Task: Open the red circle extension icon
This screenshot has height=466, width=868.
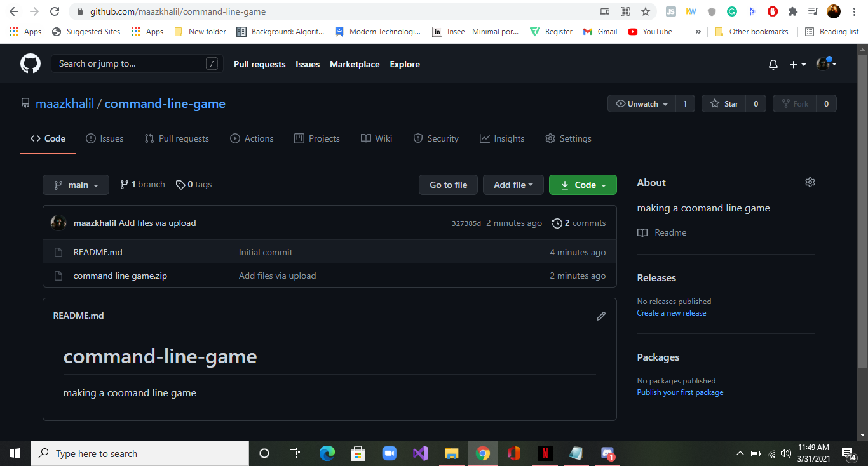Action: tap(773, 11)
